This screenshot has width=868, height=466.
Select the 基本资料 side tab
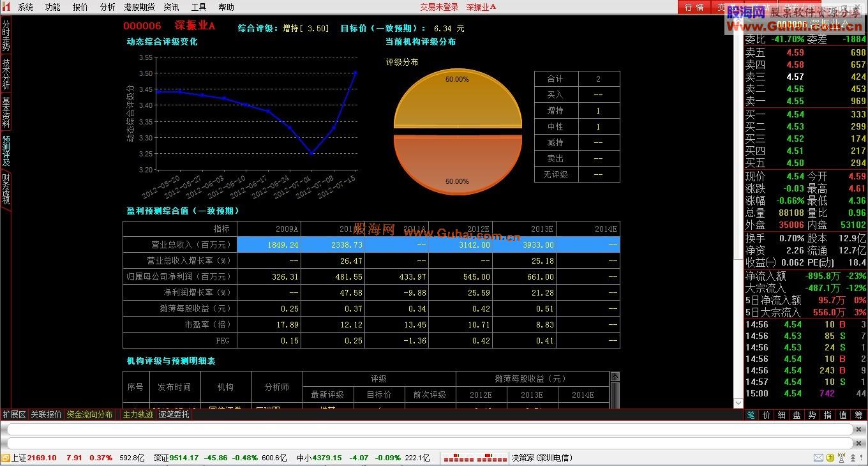6,112
